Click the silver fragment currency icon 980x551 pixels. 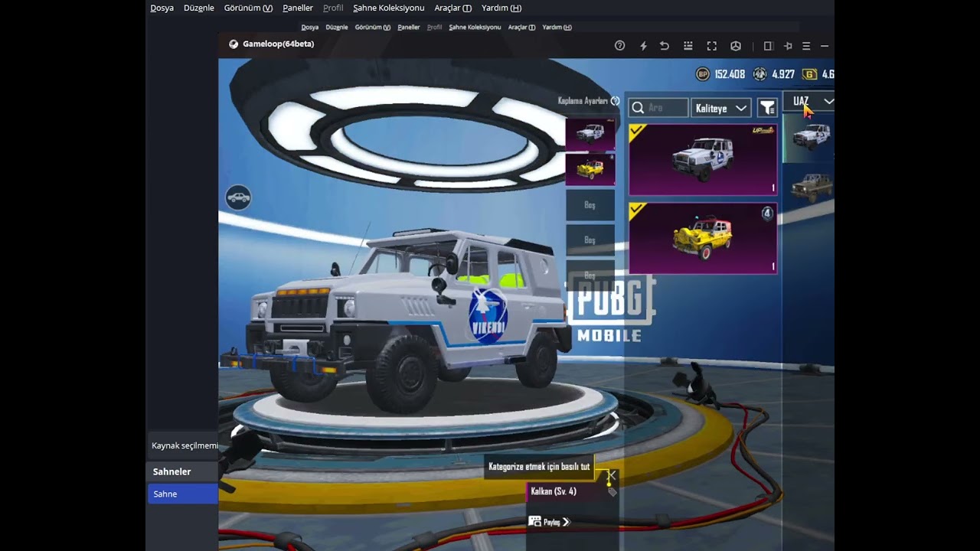pyautogui.click(x=760, y=74)
